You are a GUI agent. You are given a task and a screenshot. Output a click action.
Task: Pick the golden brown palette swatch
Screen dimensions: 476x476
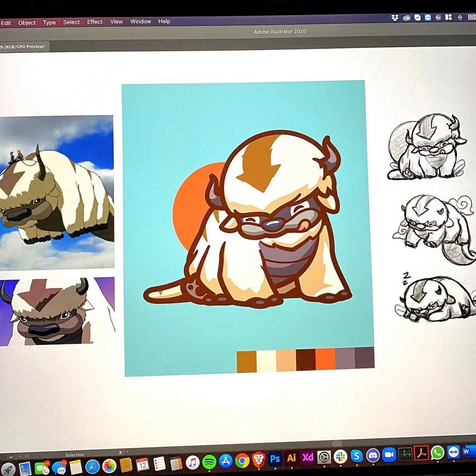[246, 362]
